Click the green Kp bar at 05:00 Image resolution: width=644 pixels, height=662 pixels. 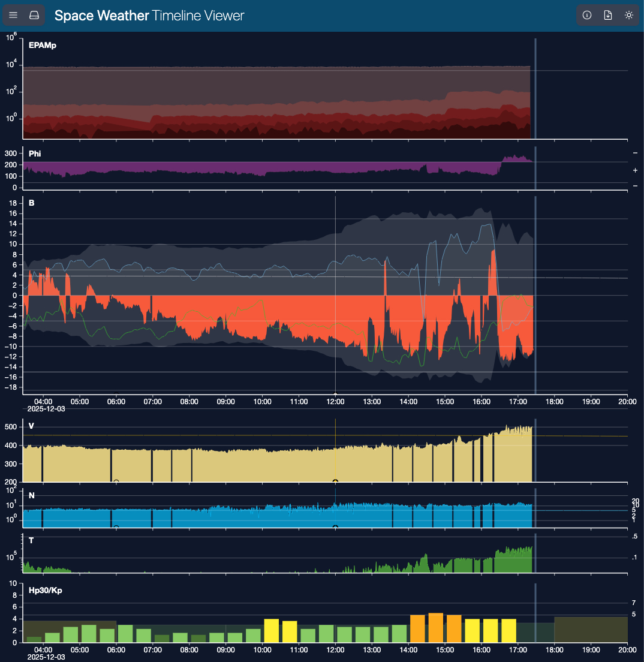[89, 634]
